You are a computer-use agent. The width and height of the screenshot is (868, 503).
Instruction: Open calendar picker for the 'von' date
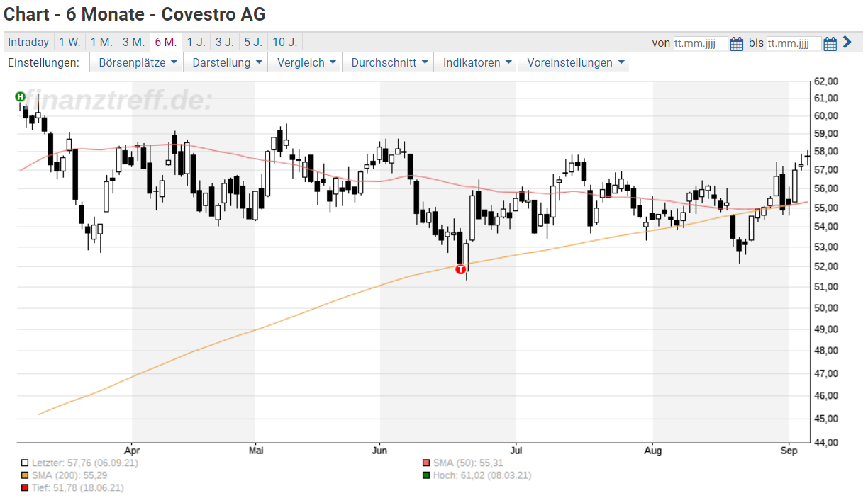click(x=737, y=43)
